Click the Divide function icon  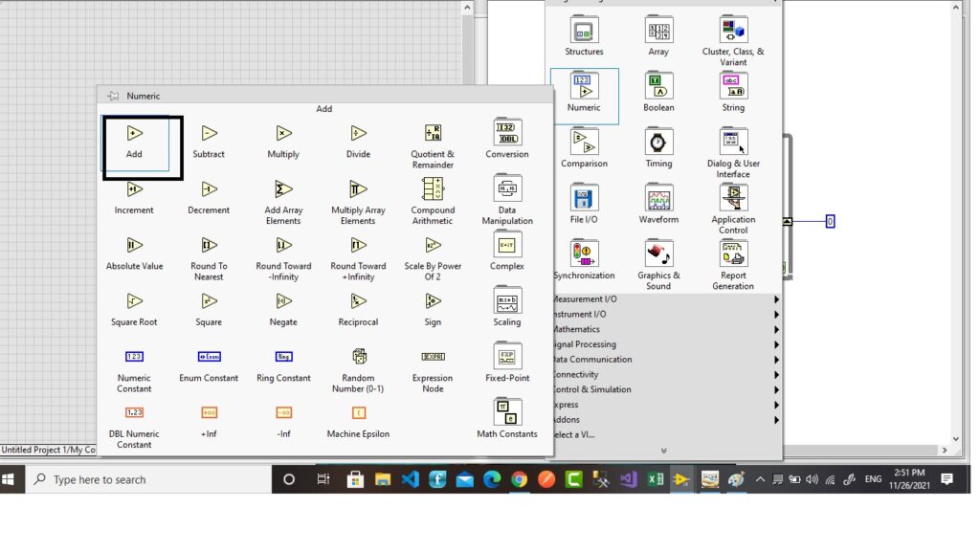pos(357,134)
